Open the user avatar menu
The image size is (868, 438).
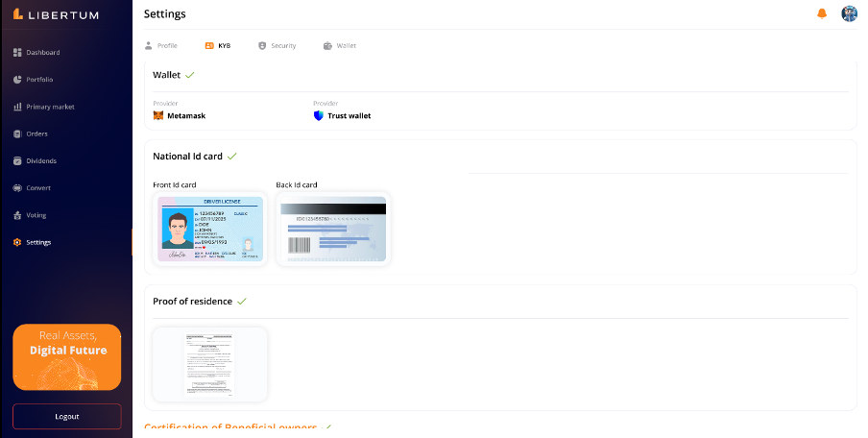[849, 13]
